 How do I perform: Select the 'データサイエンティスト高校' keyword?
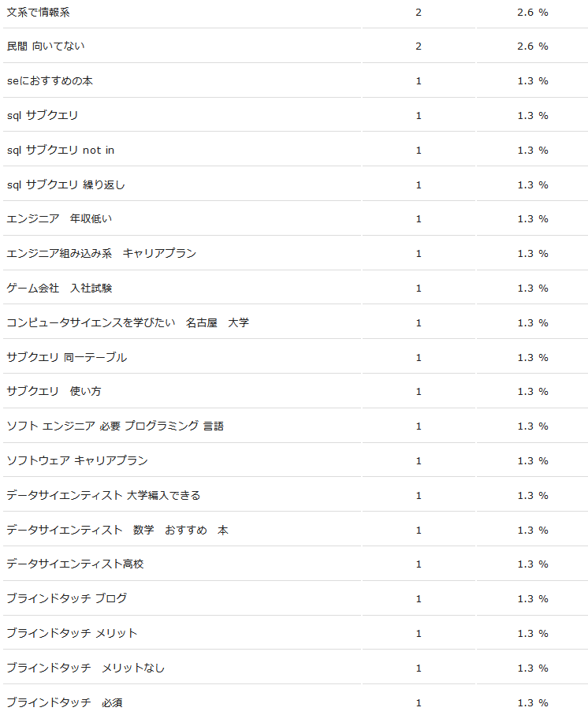[x=75, y=564]
